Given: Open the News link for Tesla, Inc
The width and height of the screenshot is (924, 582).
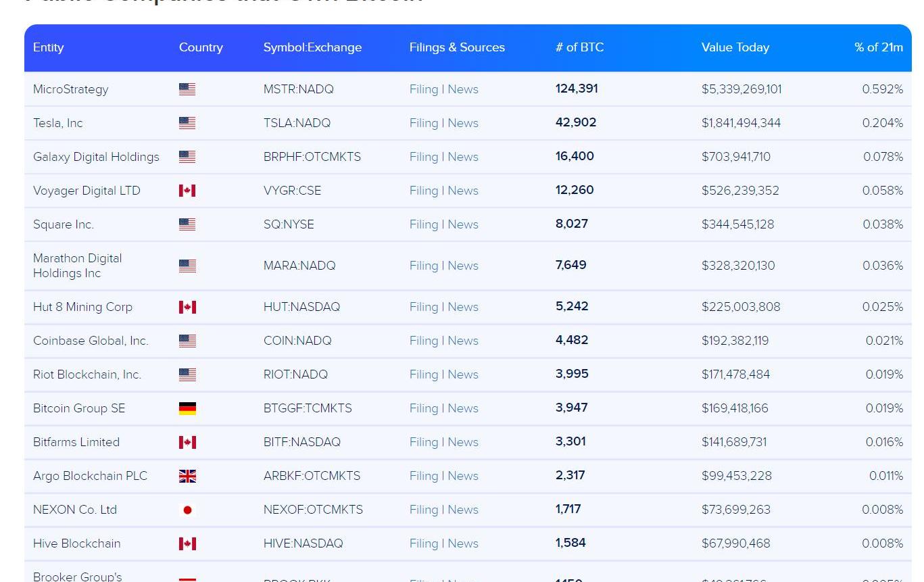Looking at the screenshot, I should pyautogui.click(x=463, y=123).
